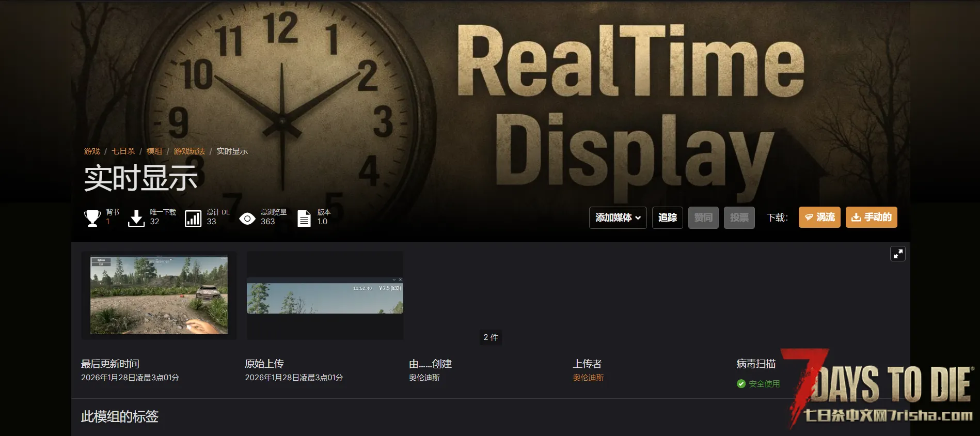The image size is (980, 436).
Task: Start manual download with 手动的 button
Action: (x=871, y=217)
